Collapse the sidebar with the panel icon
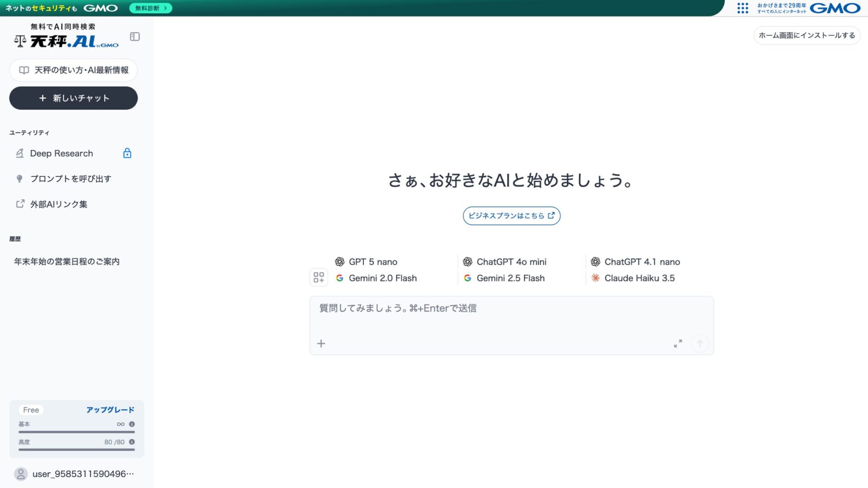Image resolution: width=868 pixels, height=488 pixels. coord(134,37)
